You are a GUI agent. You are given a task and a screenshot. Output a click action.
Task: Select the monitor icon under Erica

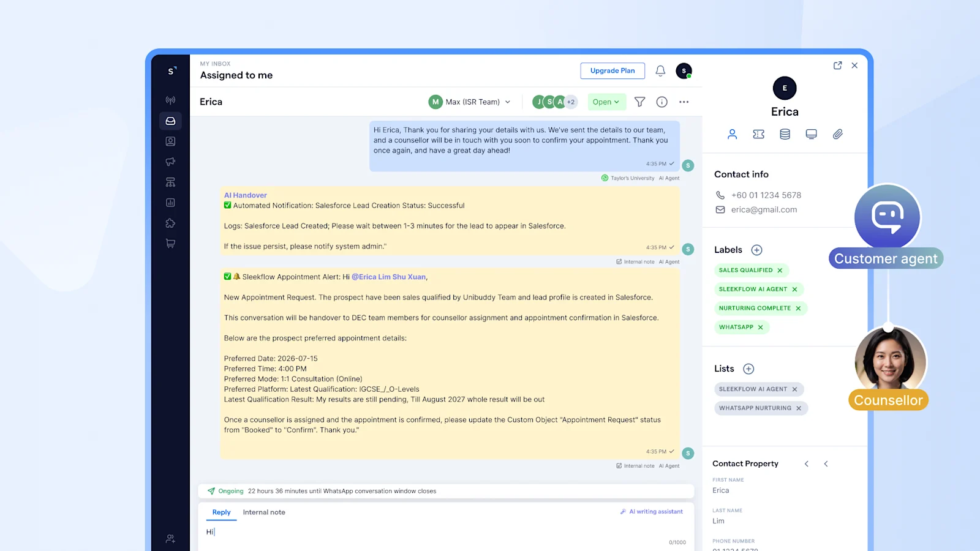pos(811,134)
